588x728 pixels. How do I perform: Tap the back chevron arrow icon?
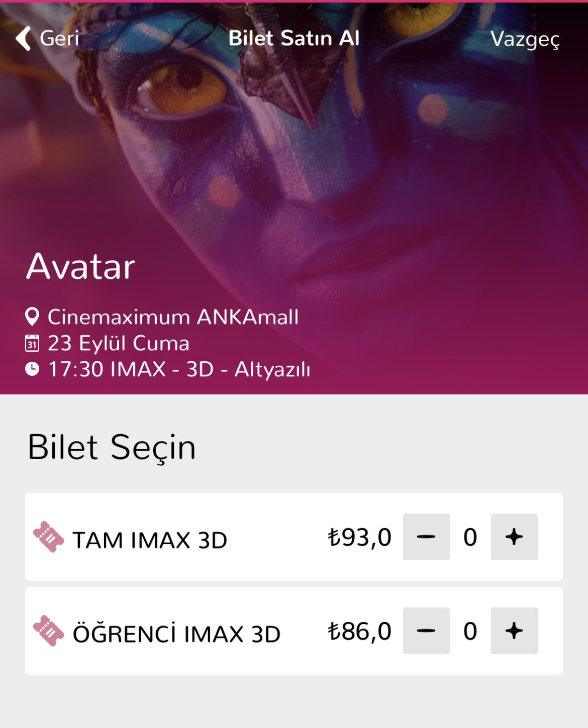[23, 38]
